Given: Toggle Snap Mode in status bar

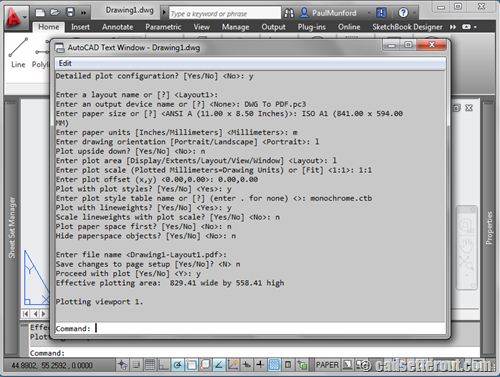Looking at the screenshot, I should [136, 365].
